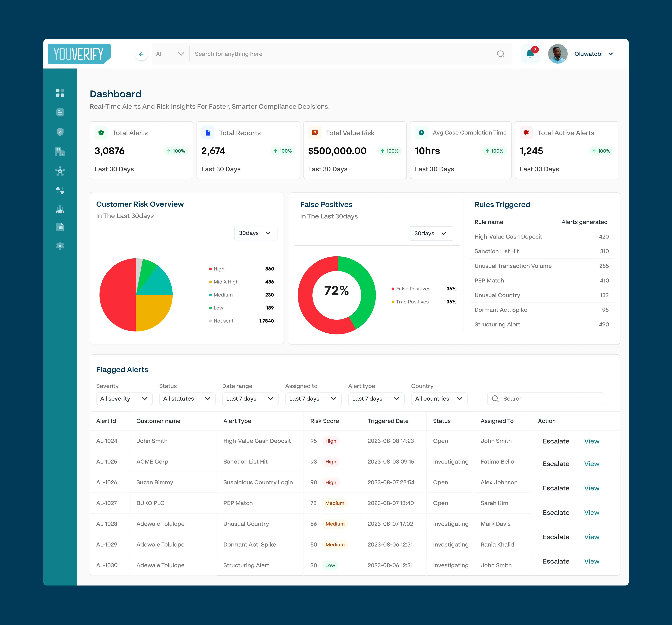Open the All category search filter
The width and height of the screenshot is (672, 625).
pyautogui.click(x=170, y=54)
